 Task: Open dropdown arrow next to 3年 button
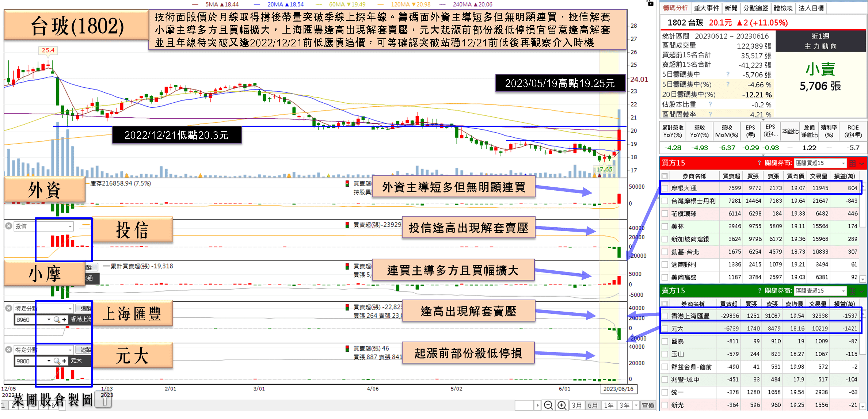tap(636, 405)
